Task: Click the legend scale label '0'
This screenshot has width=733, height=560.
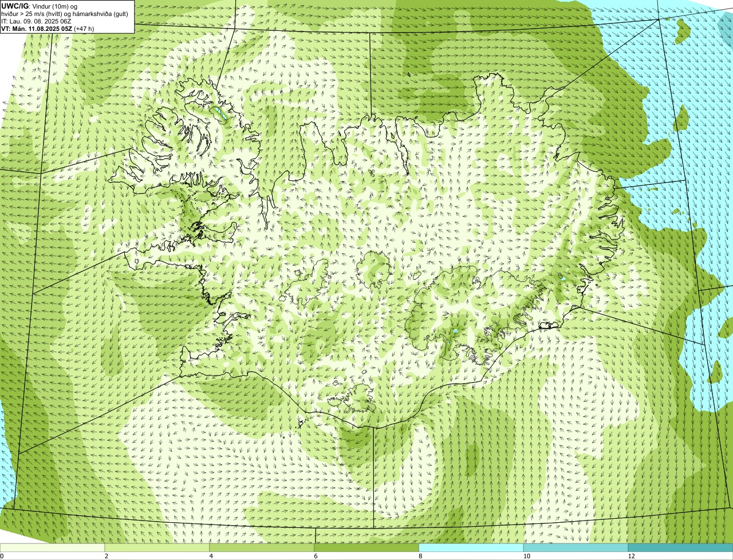Action: click(x=2, y=556)
